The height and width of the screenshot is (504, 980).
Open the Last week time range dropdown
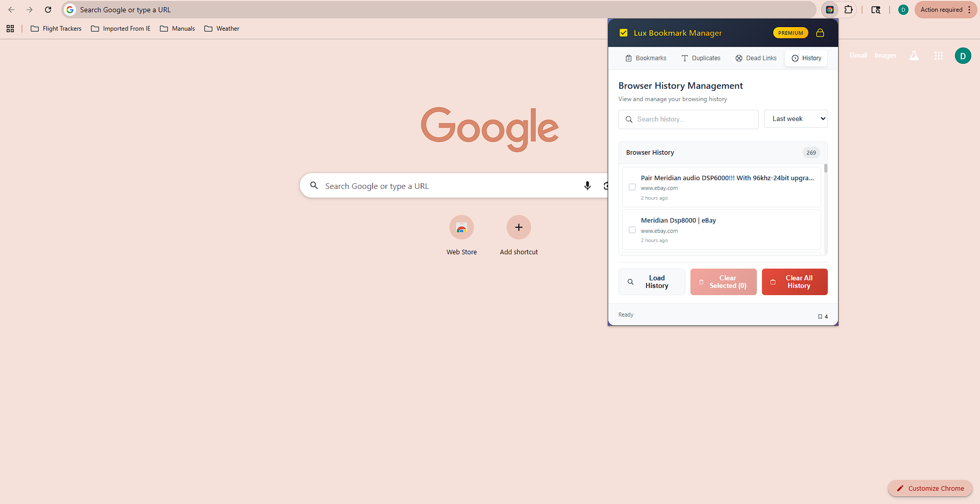coord(795,118)
